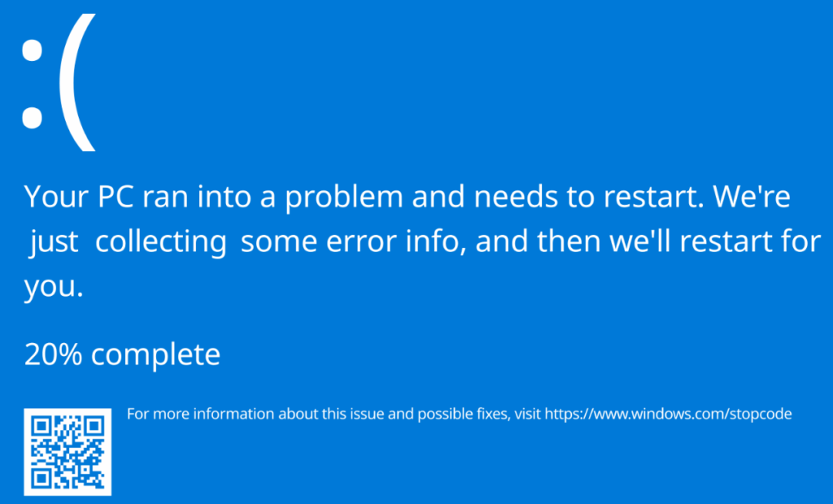
Task: Click the word "collecting" in the message
Action: [x=160, y=243]
